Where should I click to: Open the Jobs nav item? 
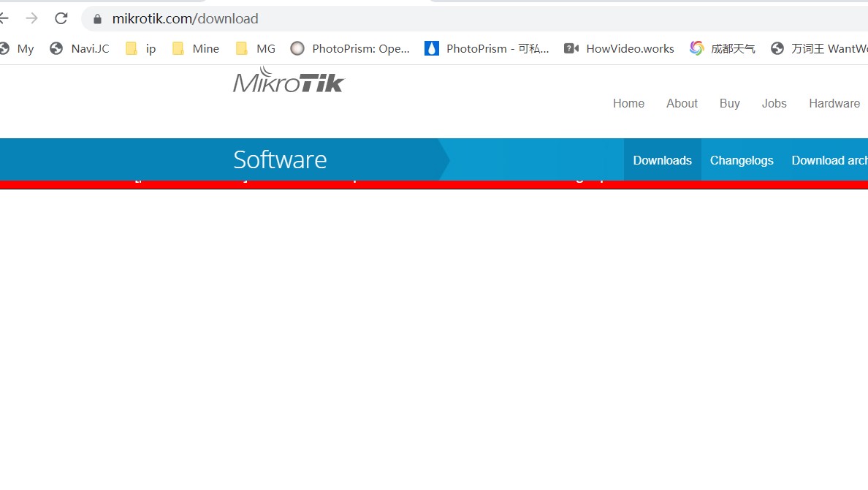click(x=774, y=104)
